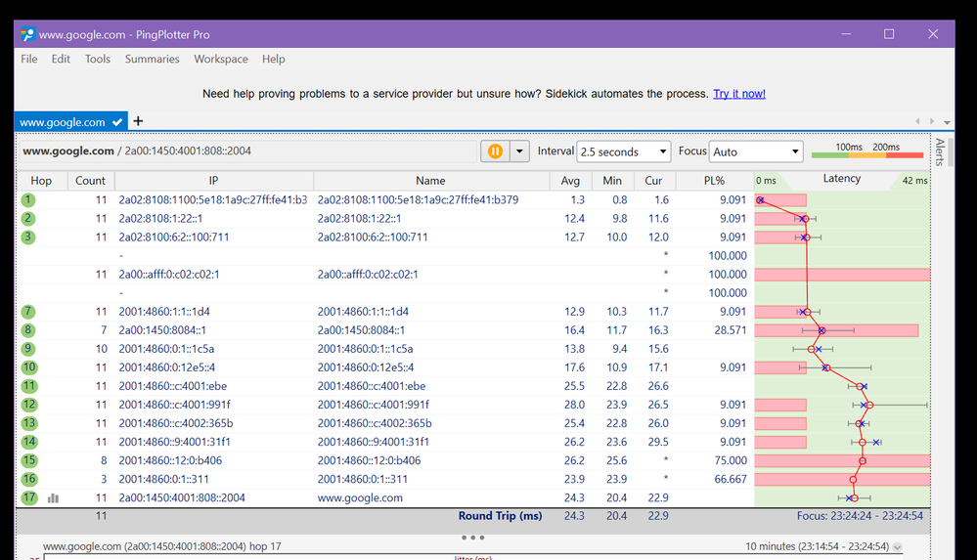Screen dimensions: 977x560
Task: Click the Latency graph column header
Action: 842,180
